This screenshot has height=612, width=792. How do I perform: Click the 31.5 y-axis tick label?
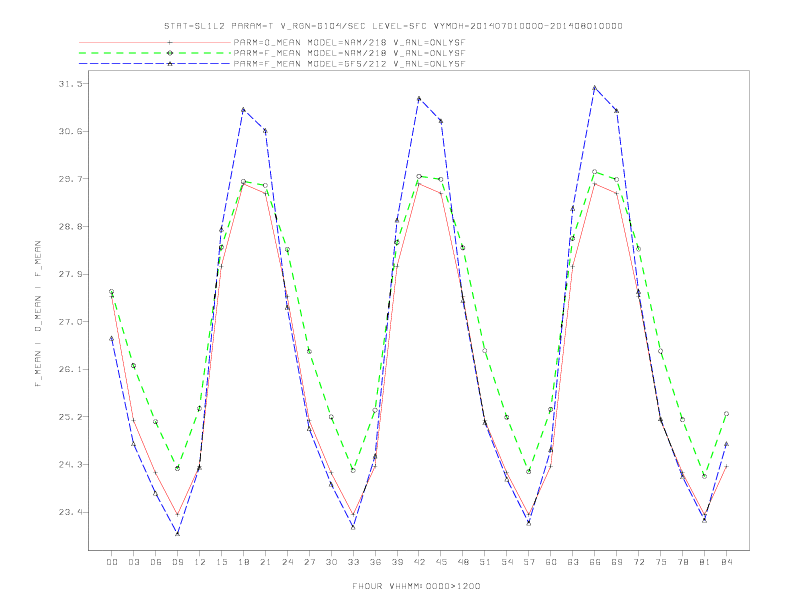pos(70,84)
